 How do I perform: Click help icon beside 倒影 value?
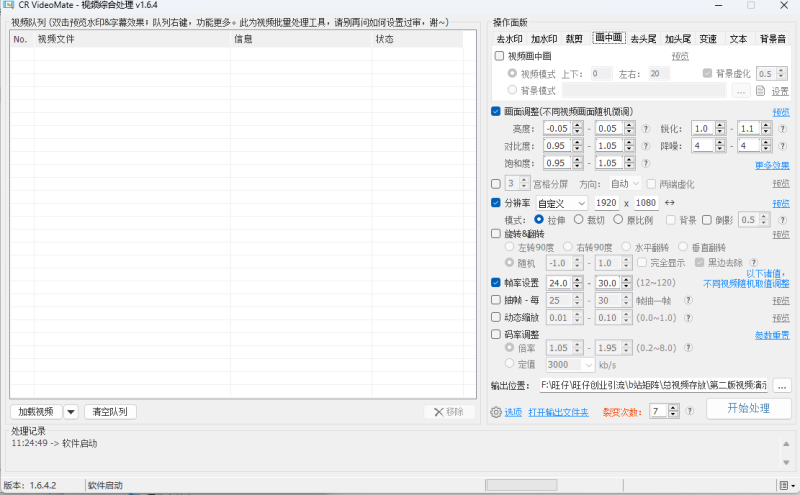coord(782,220)
